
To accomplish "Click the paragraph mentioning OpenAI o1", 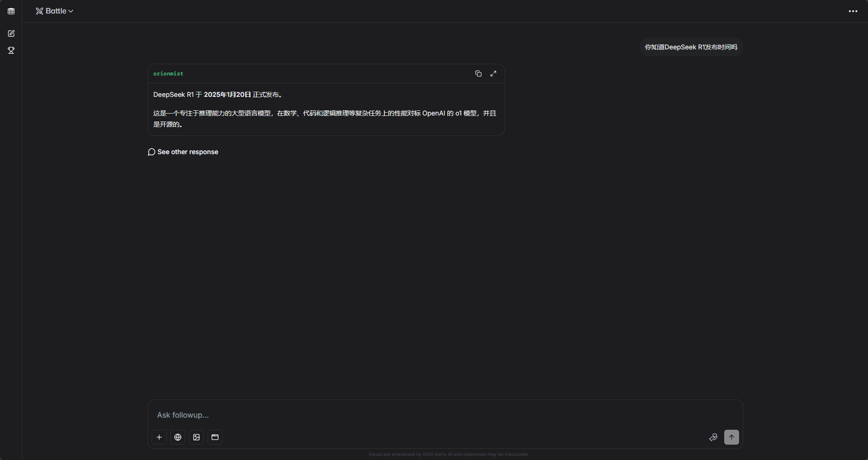I will coord(325,119).
